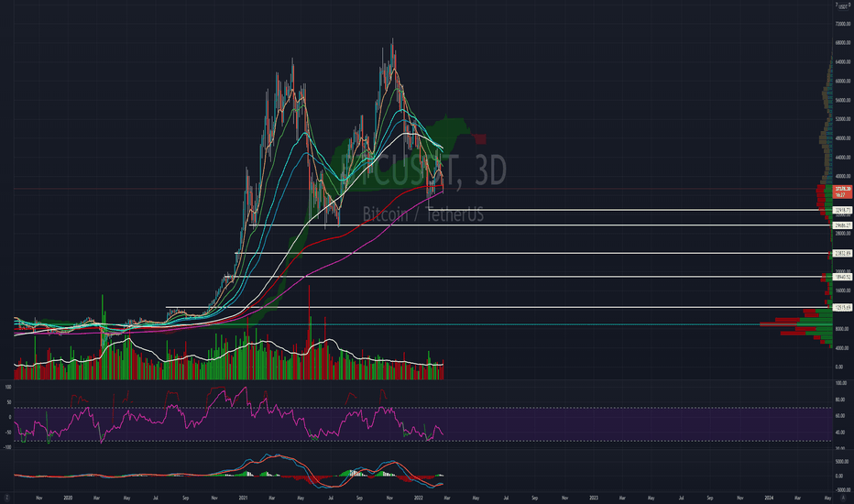This screenshot has height=504, width=854.
Task: Click the 29686.27 price label on axis
Action: 843,225
